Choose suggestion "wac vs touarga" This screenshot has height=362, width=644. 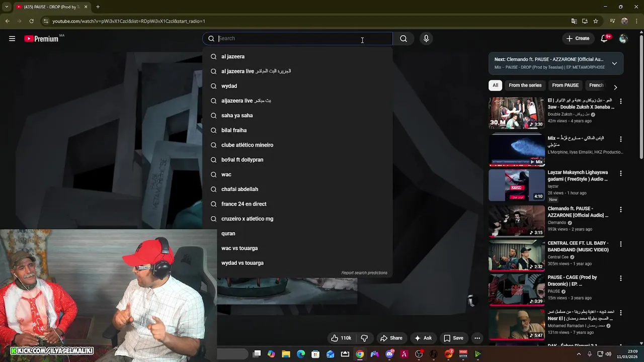click(297, 248)
